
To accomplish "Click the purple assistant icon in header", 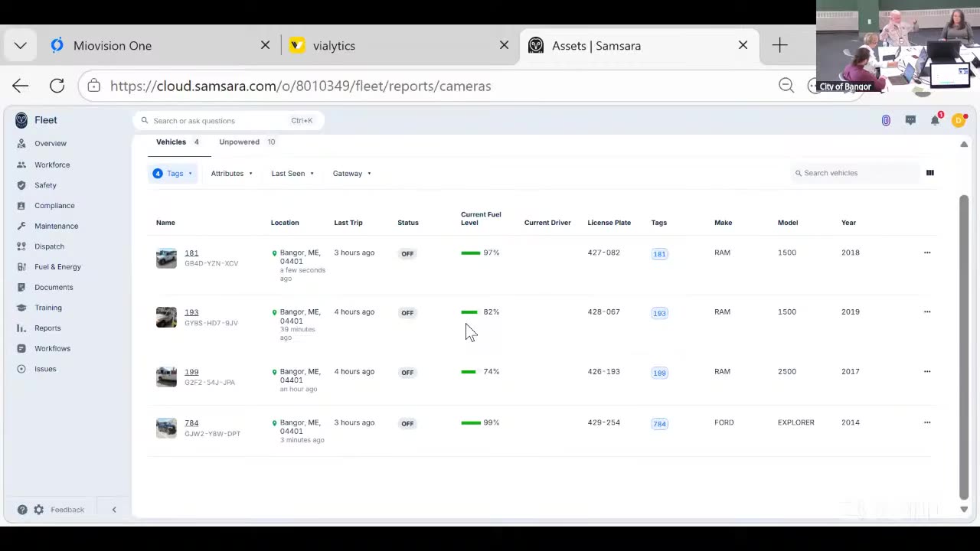I will tap(886, 120).
